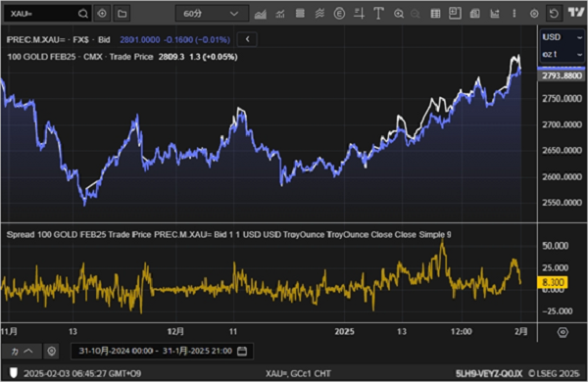This screenshot has height=382, width=588.
Task: Click the 2025-02-03 06:45:27 GMT+09 timestamp
Action: coord(82,374)
